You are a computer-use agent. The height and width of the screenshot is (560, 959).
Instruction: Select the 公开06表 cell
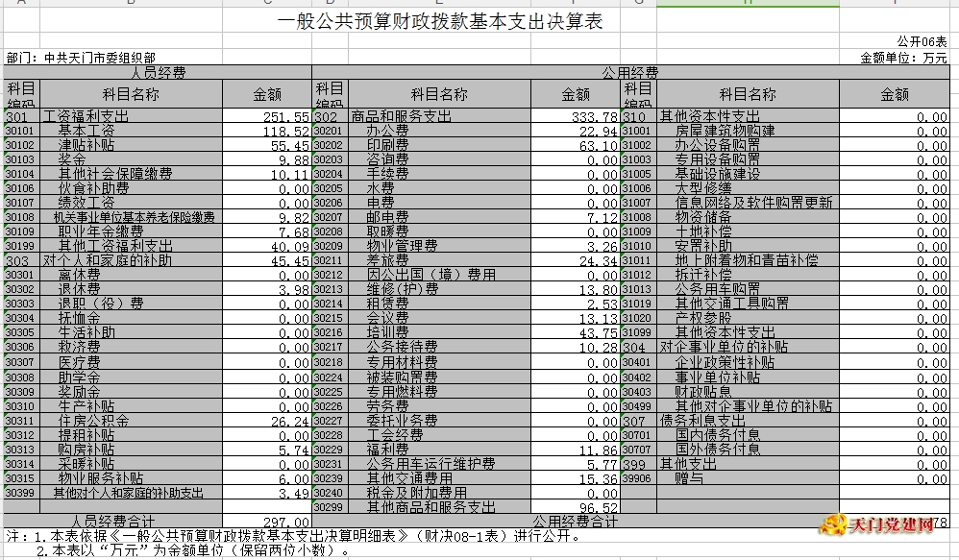click(922, 41)
